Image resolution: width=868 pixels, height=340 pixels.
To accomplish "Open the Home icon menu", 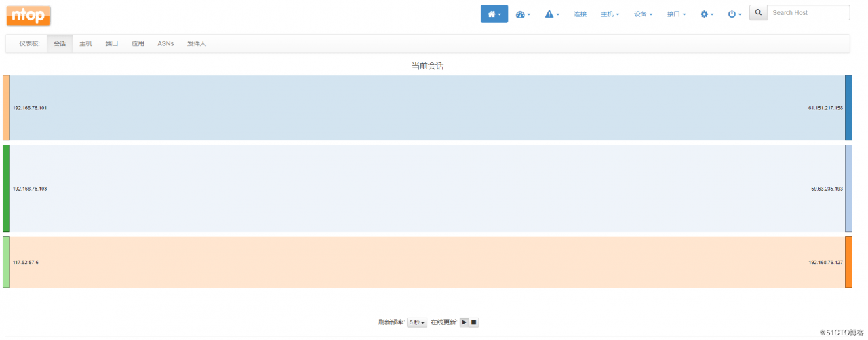I will pos(494,14).
